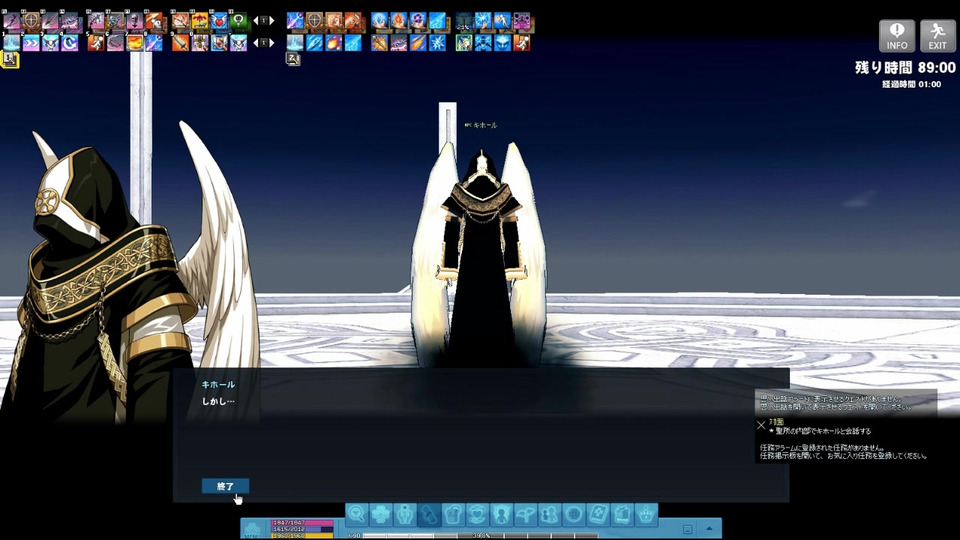Image resolution: width=960 pixels, height=540 pixels.
Task: Click the NPC name label キホール
Action: 481,125
